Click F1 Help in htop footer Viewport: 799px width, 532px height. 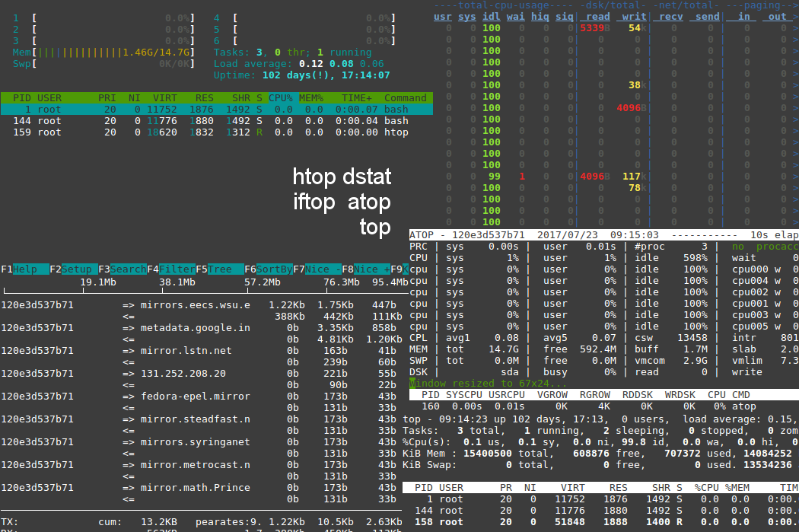(25, 269)
